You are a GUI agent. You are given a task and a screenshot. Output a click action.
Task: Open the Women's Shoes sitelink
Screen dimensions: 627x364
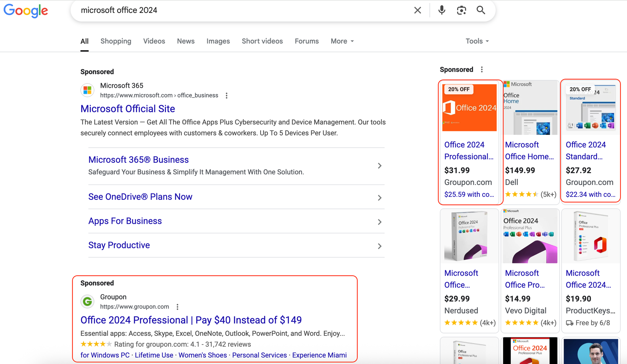click(203, 355)
